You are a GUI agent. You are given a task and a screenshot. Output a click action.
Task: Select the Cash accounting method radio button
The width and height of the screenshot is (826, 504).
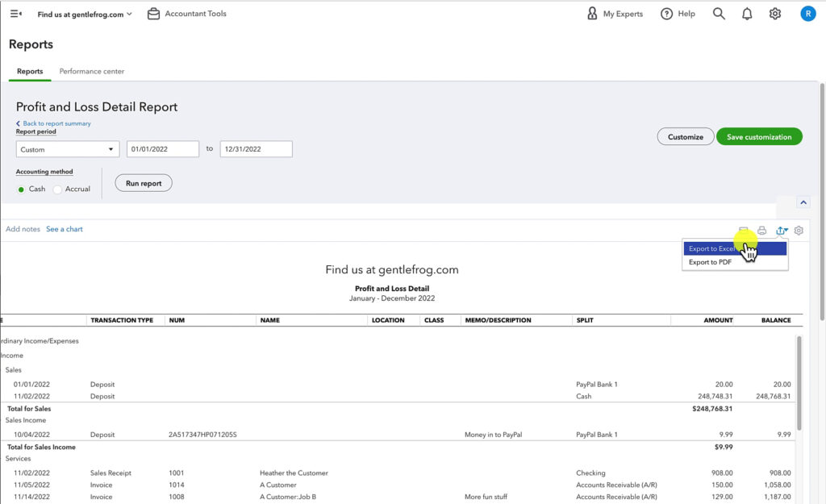click(21, 189)
